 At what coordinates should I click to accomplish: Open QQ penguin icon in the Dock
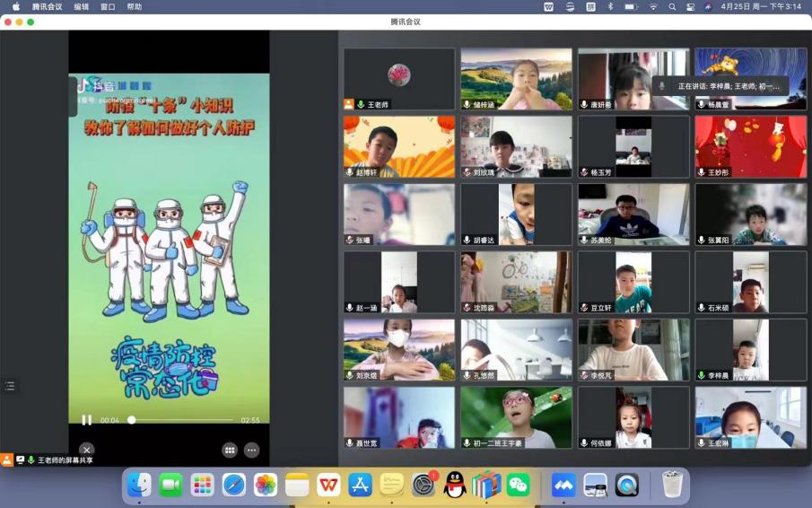pyautogui.click(x=455, y=486)
